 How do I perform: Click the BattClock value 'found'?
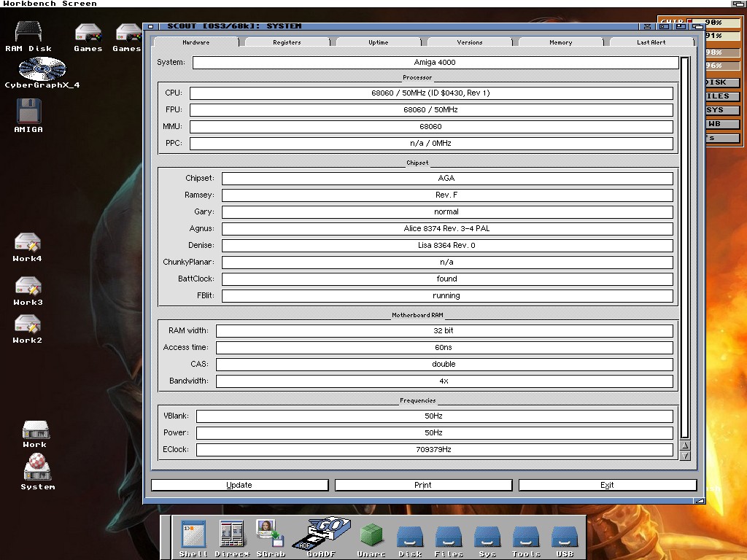(x=447, y=279)
